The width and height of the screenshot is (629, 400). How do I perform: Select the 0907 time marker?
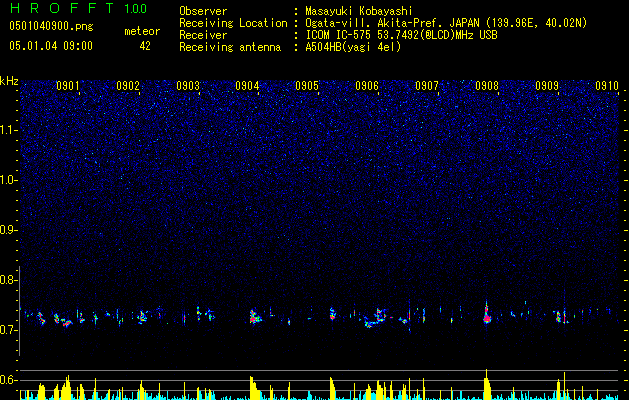point(427,86)
